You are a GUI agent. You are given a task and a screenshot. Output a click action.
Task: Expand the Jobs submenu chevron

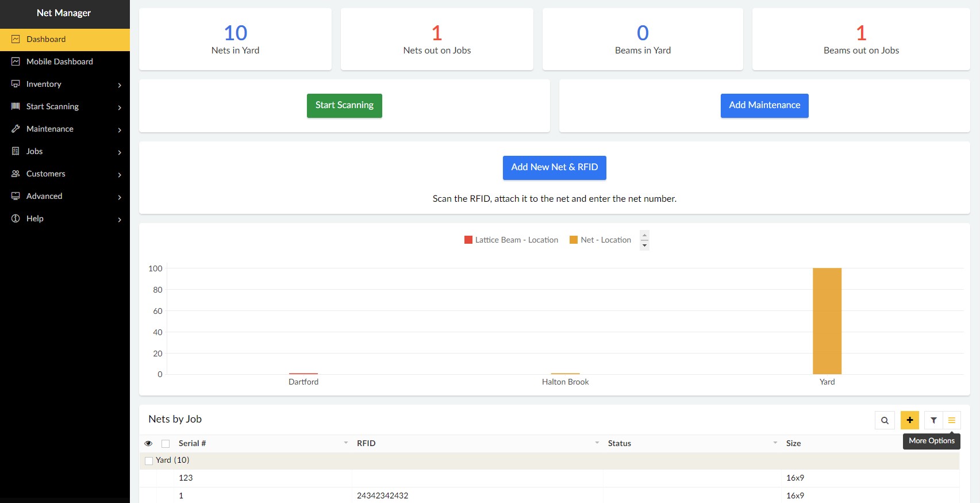tap(120, 152)
